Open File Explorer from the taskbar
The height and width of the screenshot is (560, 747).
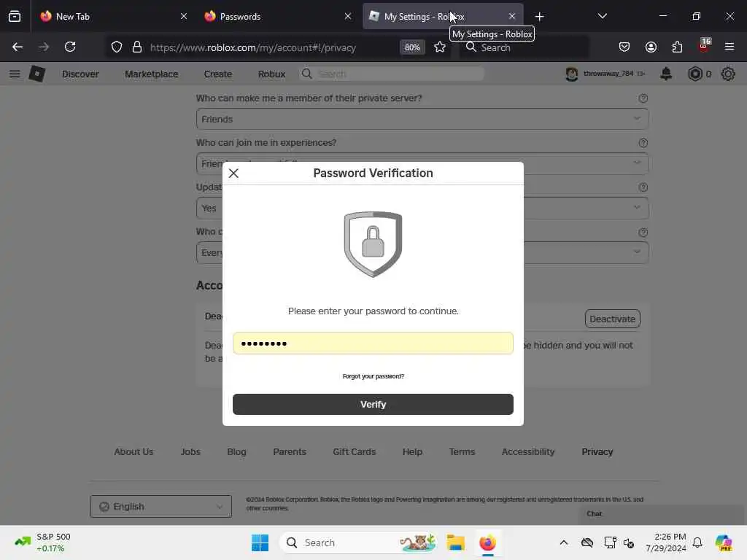[x=455, y=542]
